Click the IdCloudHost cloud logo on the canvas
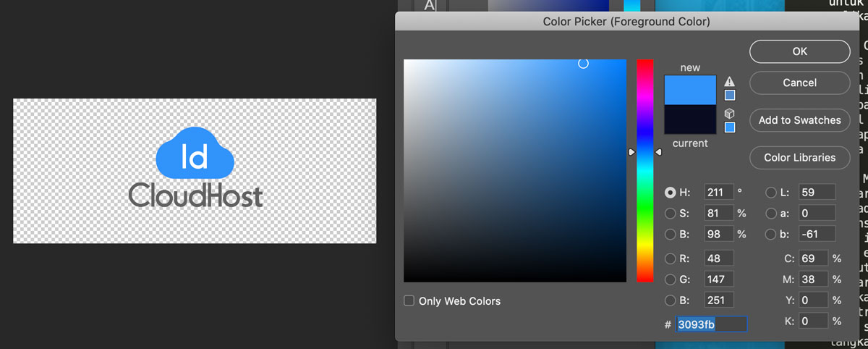868x349 pixels. point(195,154)
